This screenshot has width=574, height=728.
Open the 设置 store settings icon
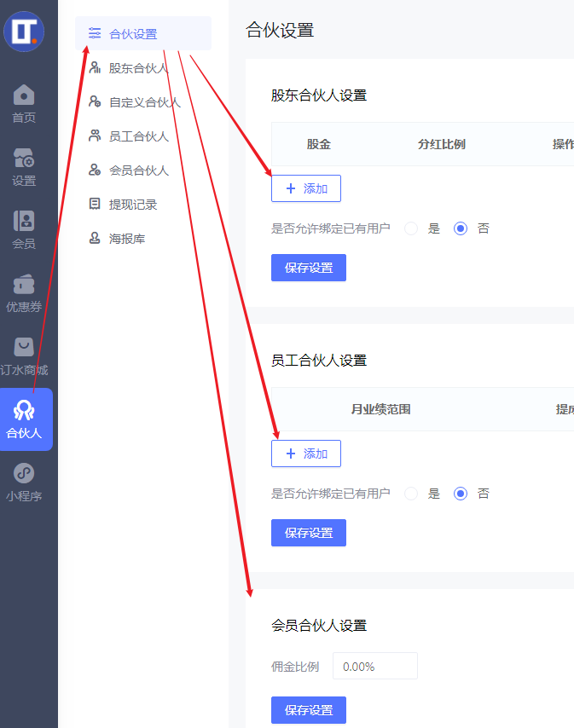pyautogui.click(x=24, y=158)
